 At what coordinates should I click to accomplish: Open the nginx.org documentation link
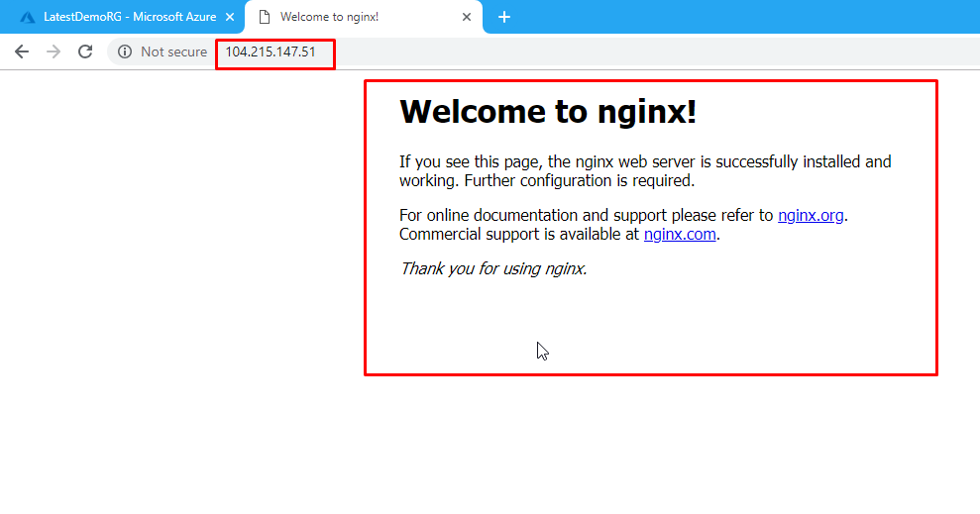[811, 216]
